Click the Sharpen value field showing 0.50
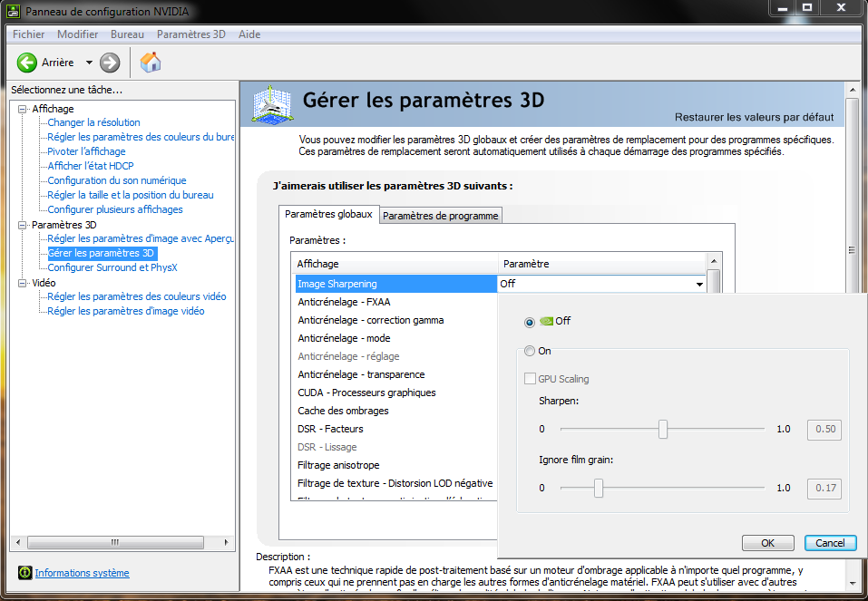 pyautogui.click(x=824, y=429)
